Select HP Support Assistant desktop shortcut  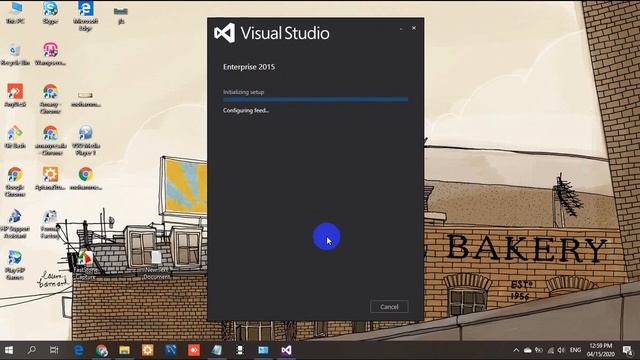(x=15, y=223)
